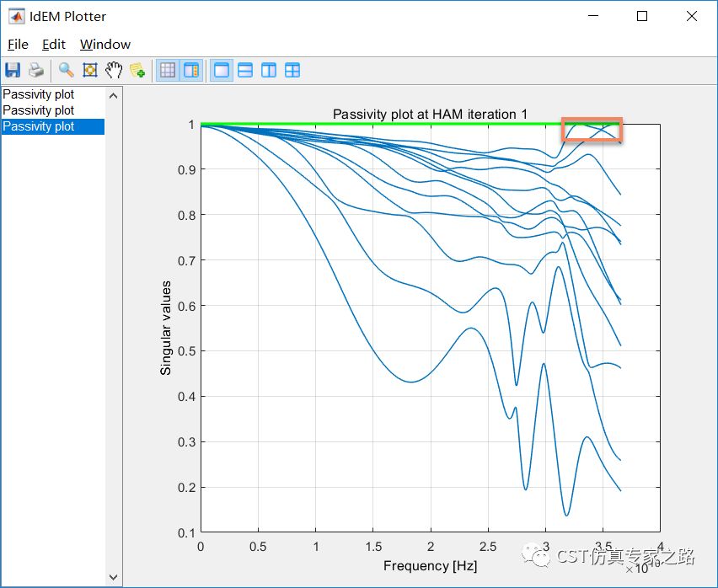Image resolution: width=718 pixels, height=588 pixels.
Task: Click x-axis tick label 2.5
Action: pyautogui.click(x=488, y=547)
